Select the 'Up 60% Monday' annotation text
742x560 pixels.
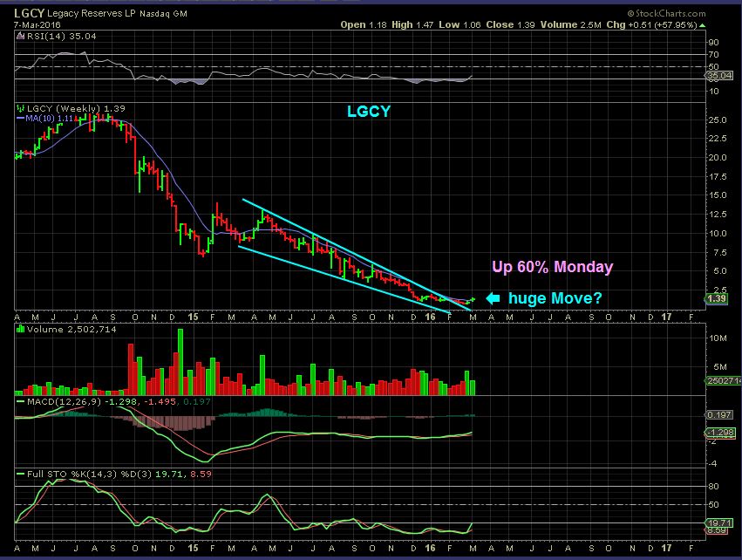tap(554, 267)
